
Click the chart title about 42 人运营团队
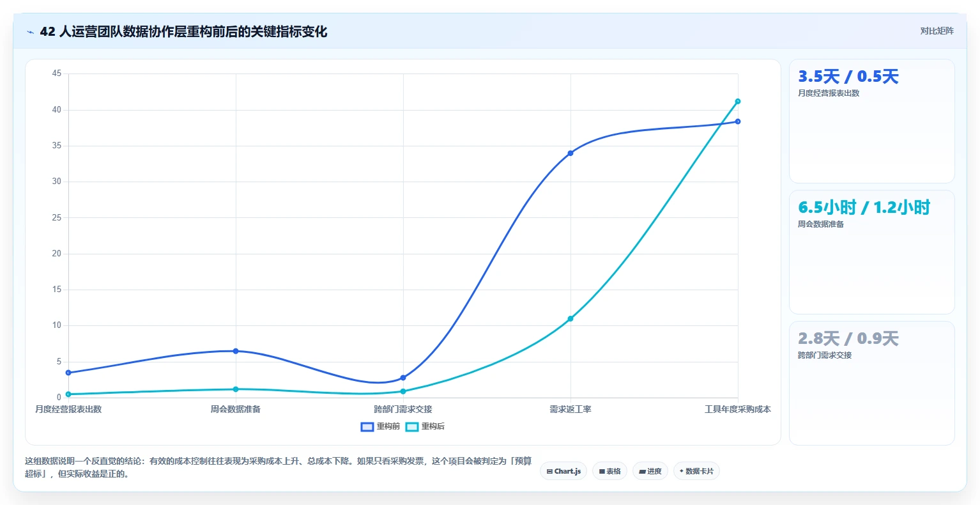[183, 31]
